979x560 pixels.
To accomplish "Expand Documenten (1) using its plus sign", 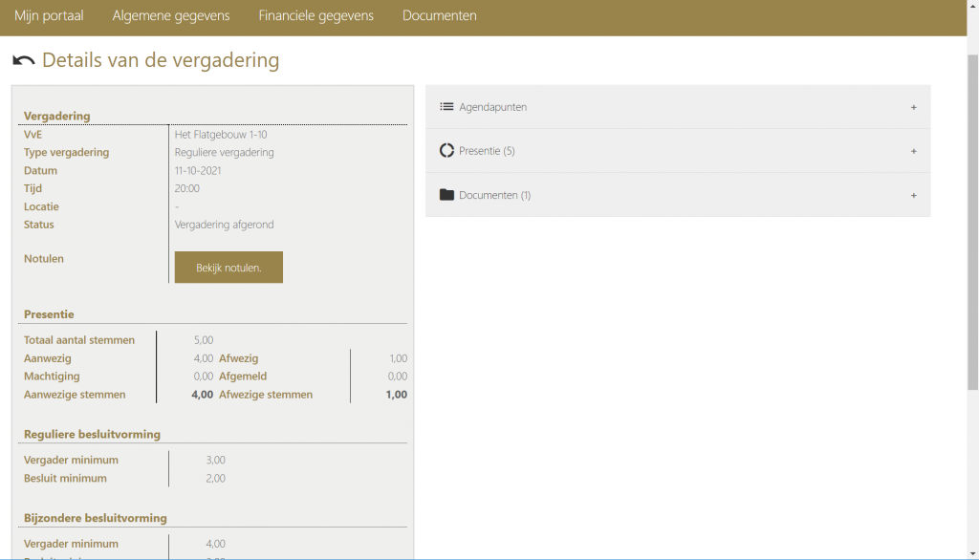I will pos(913,195).
